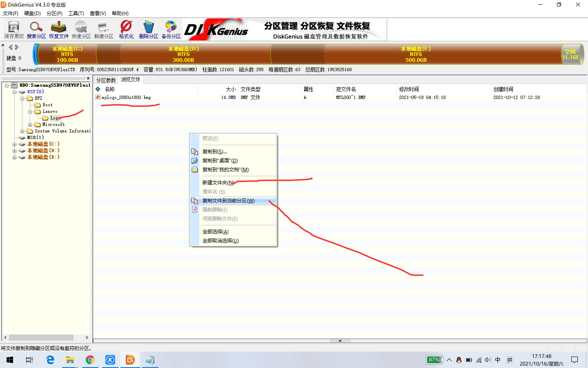
Task: Expand the 本地磁盘(D:) tree node
Action: click(14, 151)
